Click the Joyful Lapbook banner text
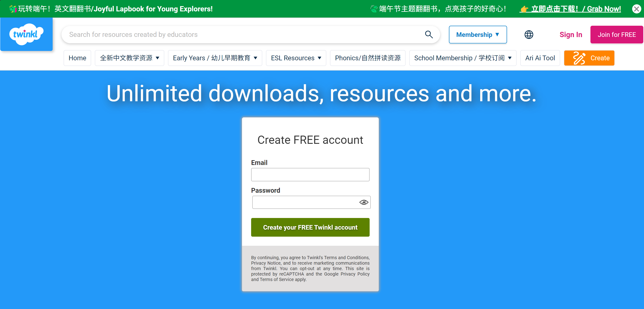644x309 pixels. (111, 9)
